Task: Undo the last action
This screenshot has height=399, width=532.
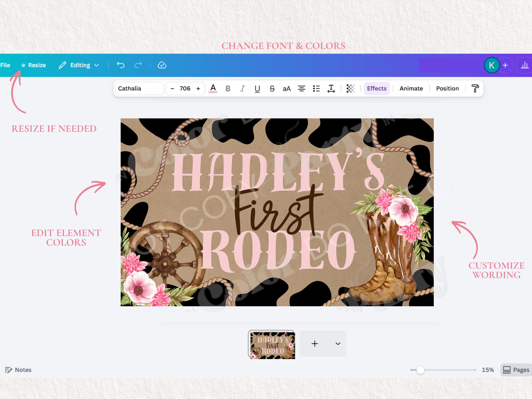Action: (121, 65)
